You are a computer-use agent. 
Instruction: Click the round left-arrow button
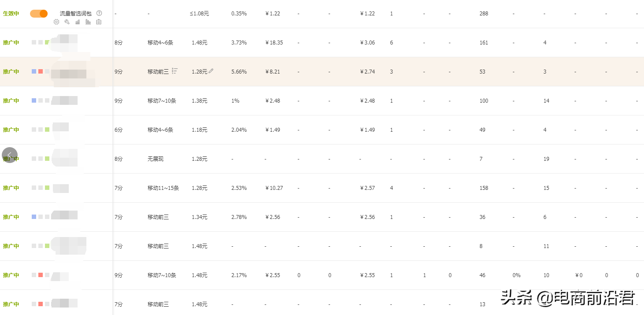10,155
